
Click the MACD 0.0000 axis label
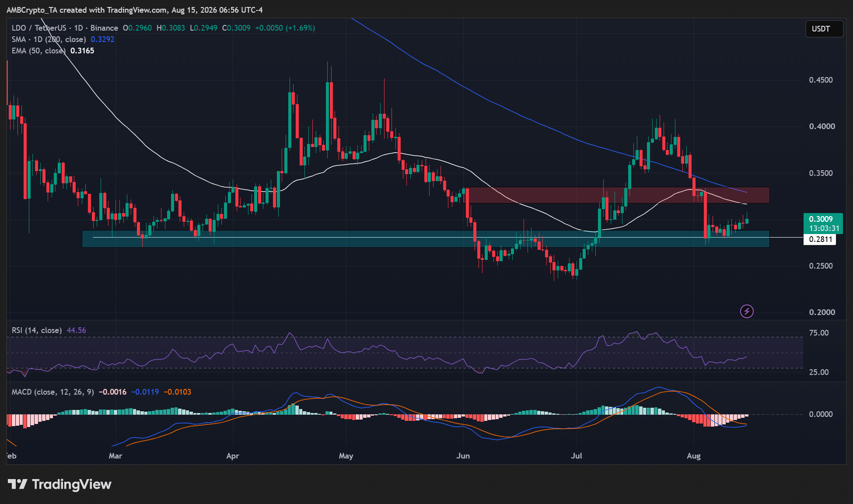(x=821, y=414)
